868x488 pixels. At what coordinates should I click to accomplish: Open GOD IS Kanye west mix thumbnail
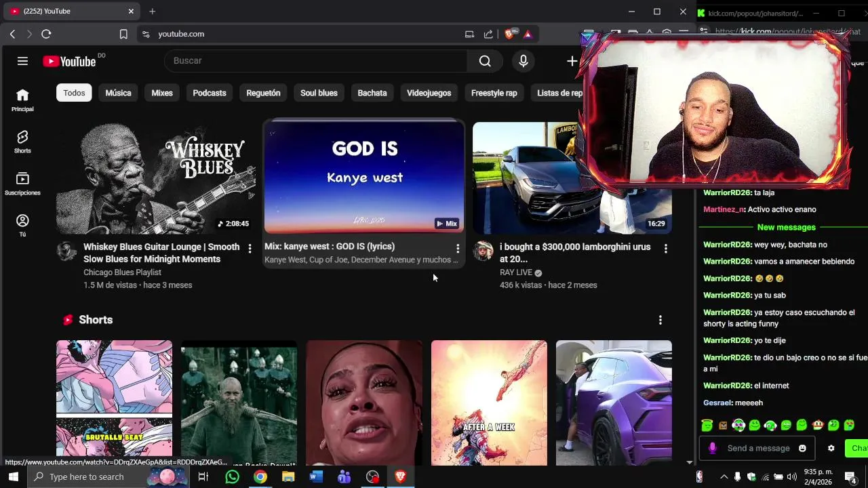[364, 177]
